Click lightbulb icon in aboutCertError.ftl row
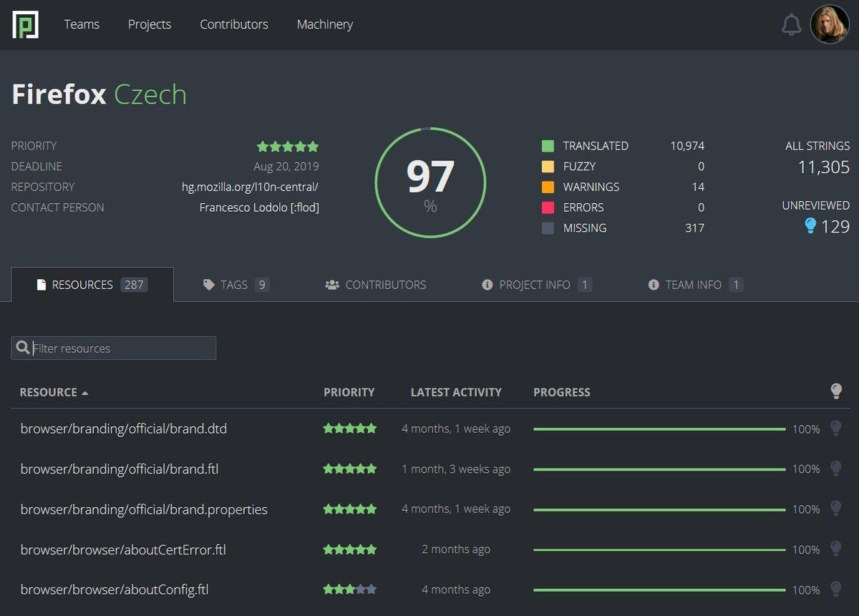Screen dimensions: 859x616 835,548
